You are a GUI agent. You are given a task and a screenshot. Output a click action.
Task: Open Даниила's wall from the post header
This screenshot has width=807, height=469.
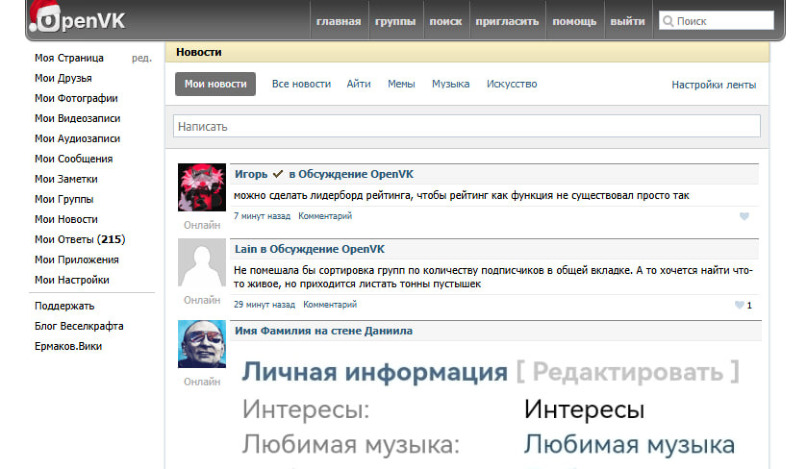pyautogui.click(x=389, y=331)
